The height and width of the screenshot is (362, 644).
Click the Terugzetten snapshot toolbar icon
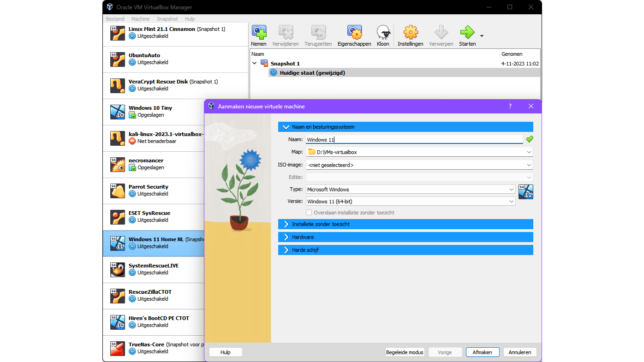click(318, 32)
